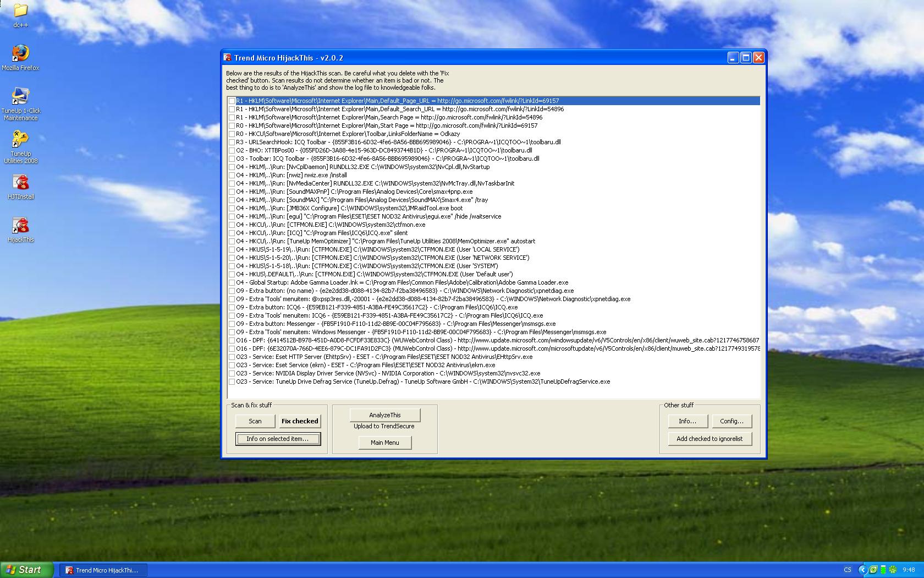The width and height of the screenshot is (924, 578).
Task: Open the CS language bar selector
Action: tap(848, 570)
